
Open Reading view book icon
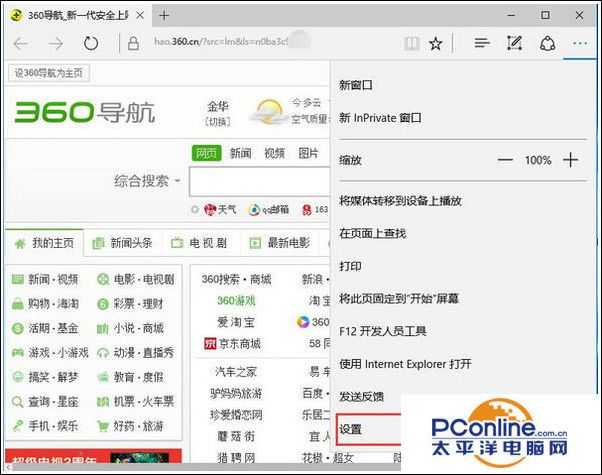[x=412, y=43]
